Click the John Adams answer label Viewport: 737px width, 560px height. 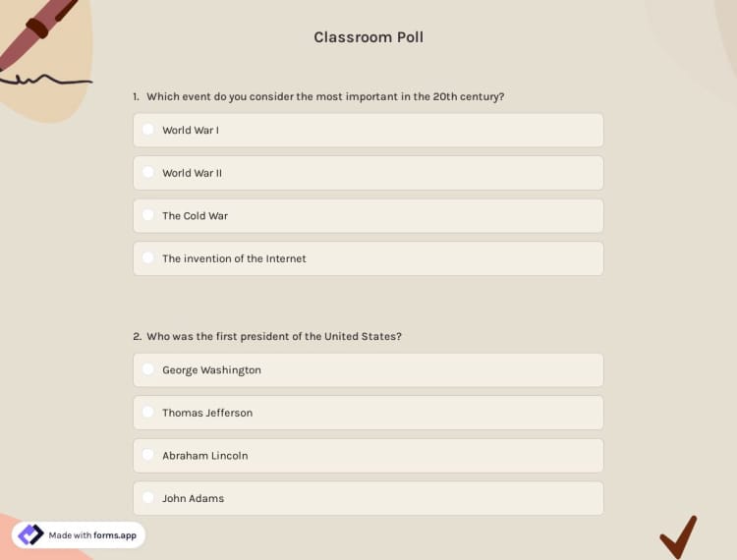tap(193, 498)
